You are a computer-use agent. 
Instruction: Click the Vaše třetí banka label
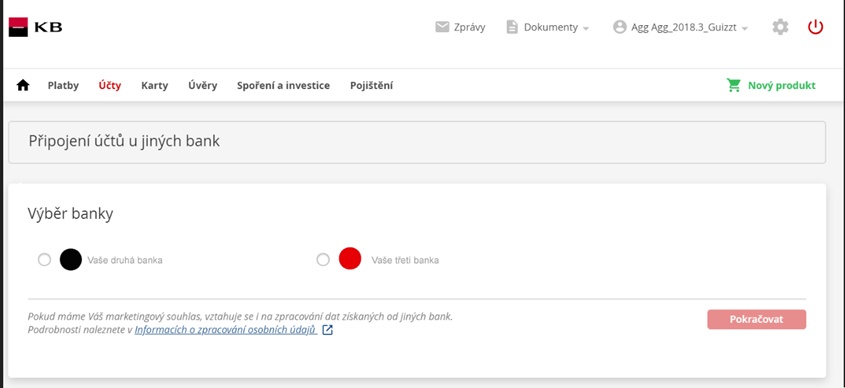405,260
